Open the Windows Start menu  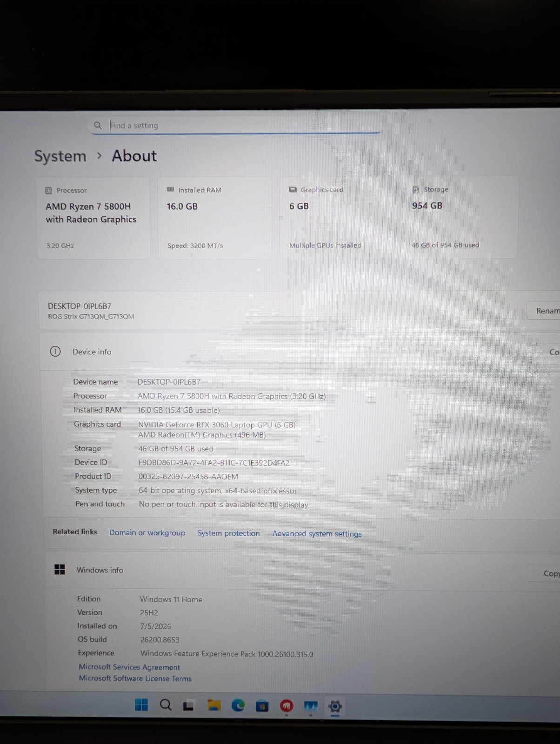point(141,705)
